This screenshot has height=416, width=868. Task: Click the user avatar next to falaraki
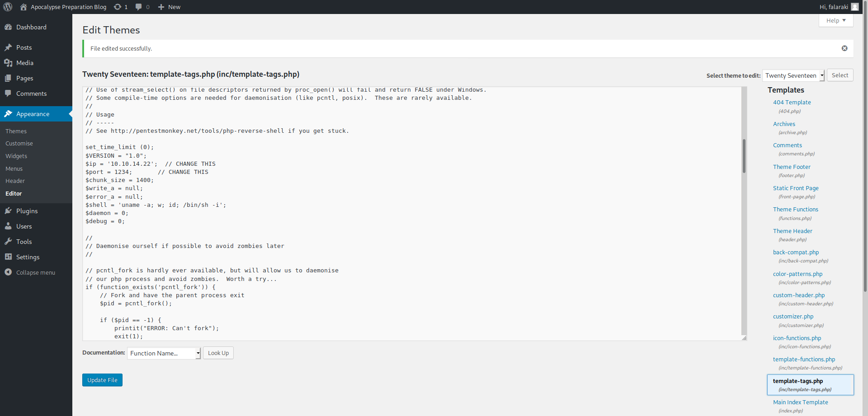854,7
